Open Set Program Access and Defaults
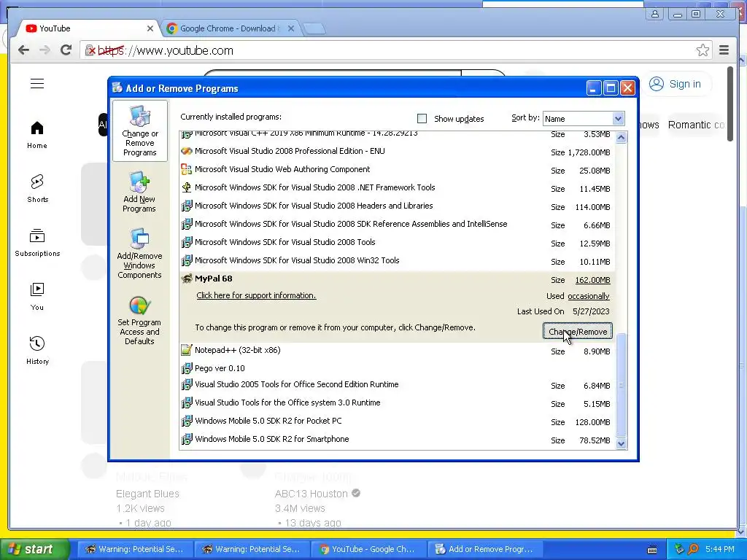This screenshot has width=747, height=560. [x=139, y=320]
